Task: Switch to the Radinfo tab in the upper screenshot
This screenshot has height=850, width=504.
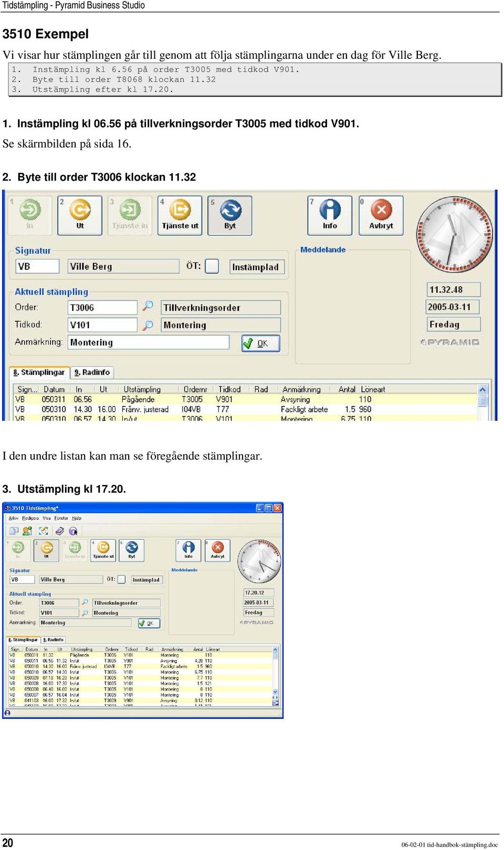Action: pos(92,372)
